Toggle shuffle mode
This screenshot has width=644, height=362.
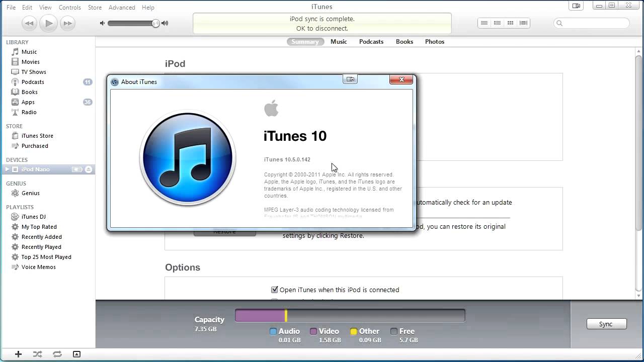(38, 354)
